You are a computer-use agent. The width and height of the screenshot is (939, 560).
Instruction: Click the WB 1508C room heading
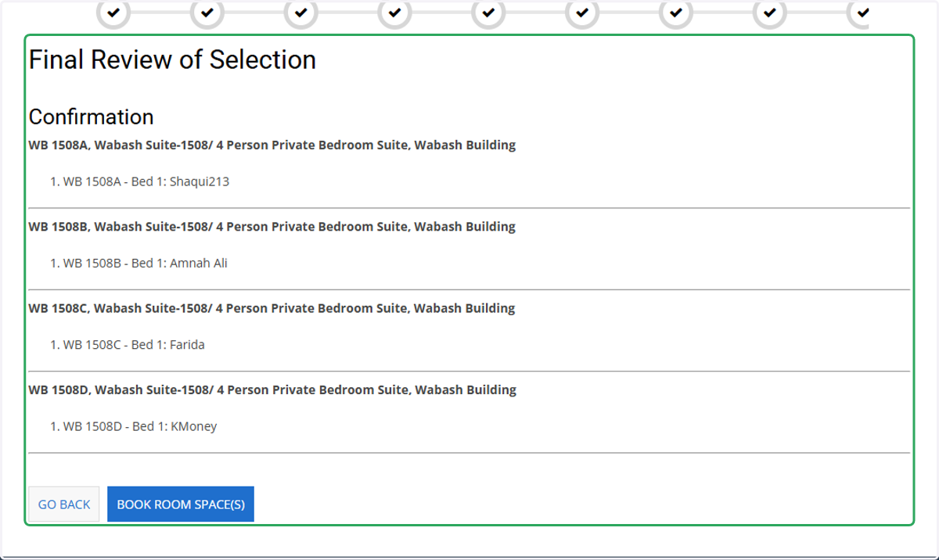272,308
